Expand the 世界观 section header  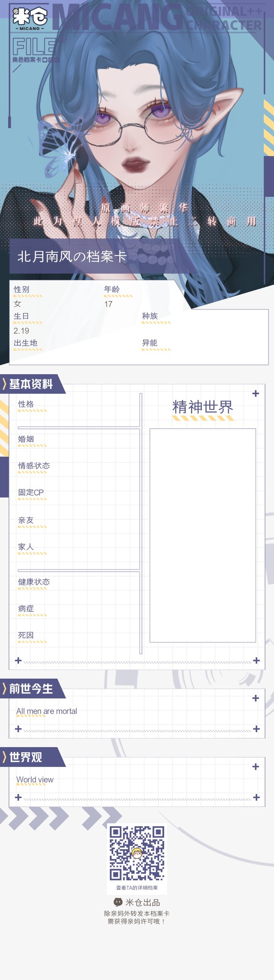click(26, 757)
